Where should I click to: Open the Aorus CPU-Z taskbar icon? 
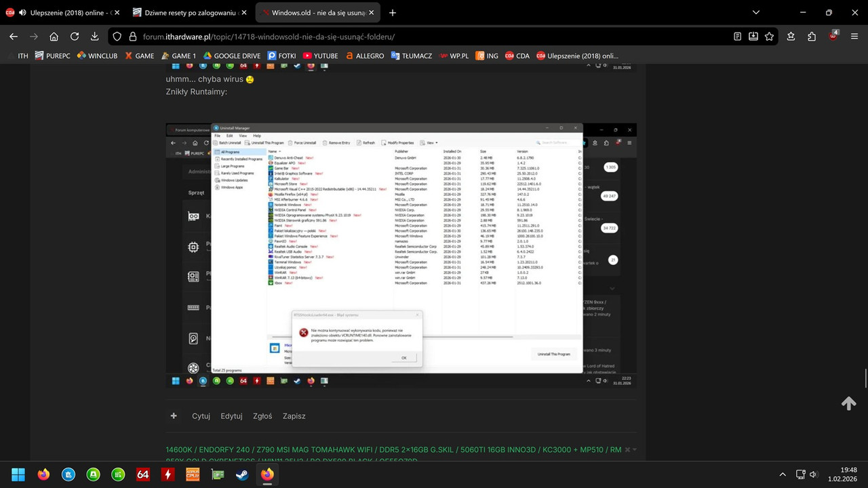pyautogui.click(x=193, y=474)
